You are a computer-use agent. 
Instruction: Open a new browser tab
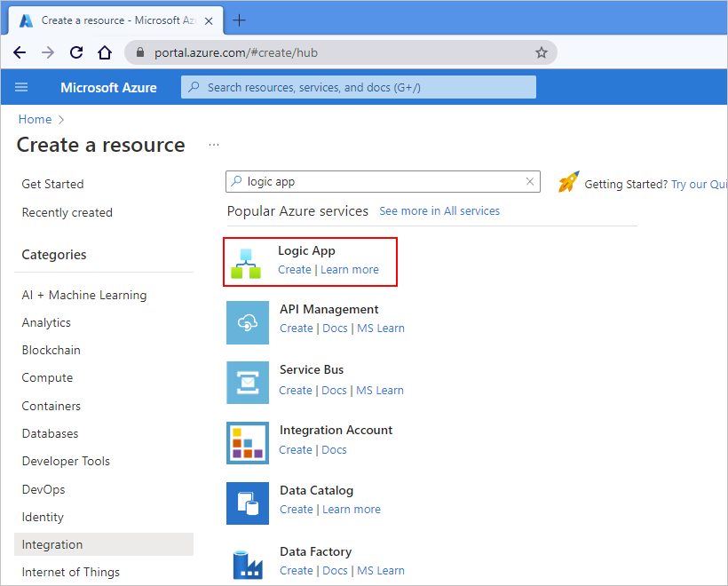tap(239, 20)
